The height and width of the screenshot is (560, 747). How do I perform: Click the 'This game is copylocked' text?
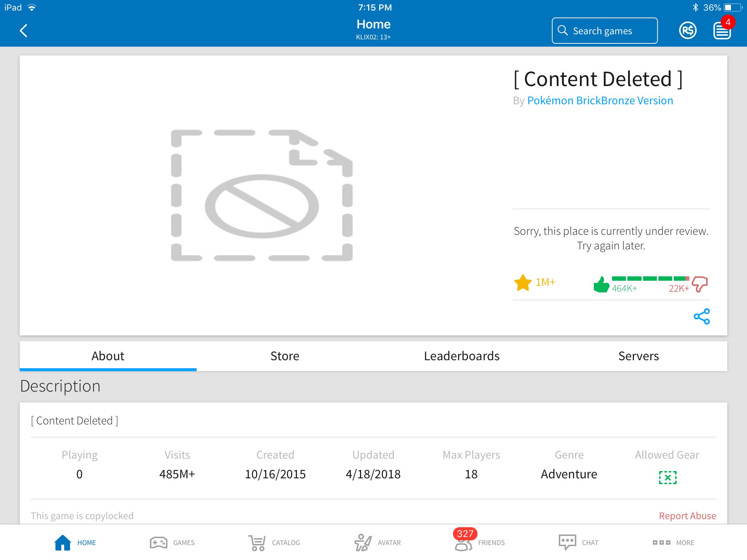pos(82,516)
